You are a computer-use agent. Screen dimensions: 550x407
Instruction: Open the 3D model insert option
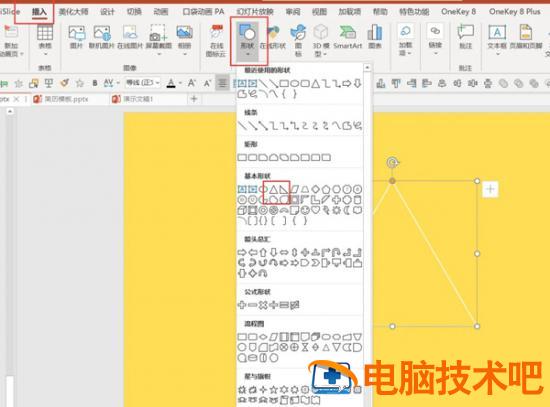[321, 40]
